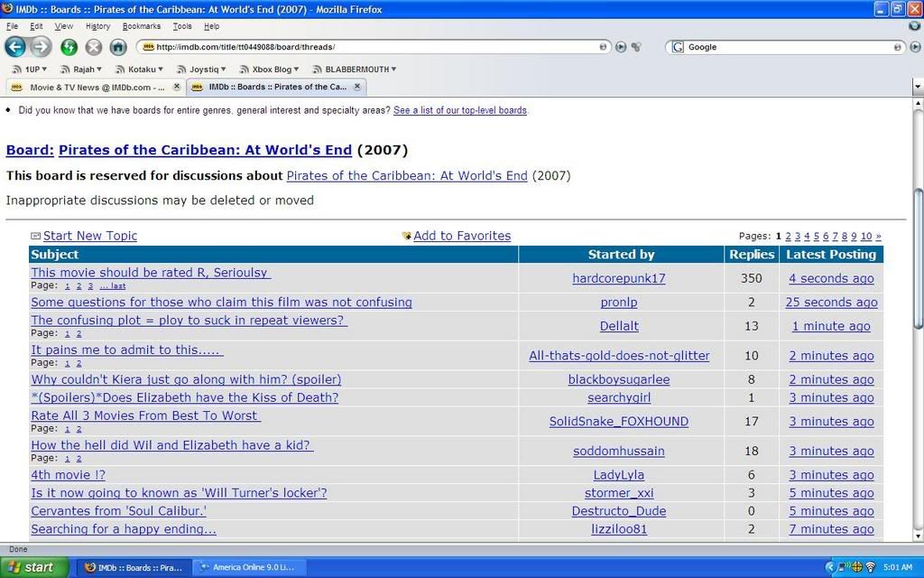
Task: Click the Stop loading X icon
Action: click(94, 47)
